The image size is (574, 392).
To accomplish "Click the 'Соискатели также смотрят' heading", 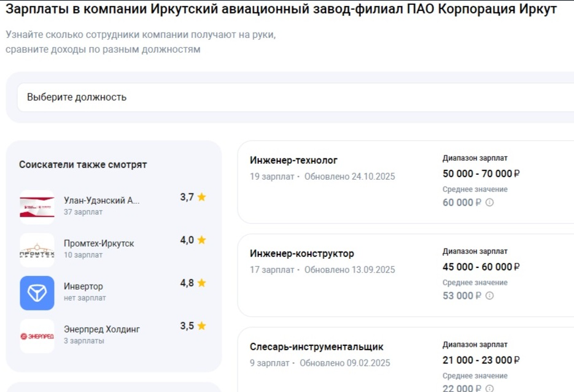I will click(x=83, y=164).
